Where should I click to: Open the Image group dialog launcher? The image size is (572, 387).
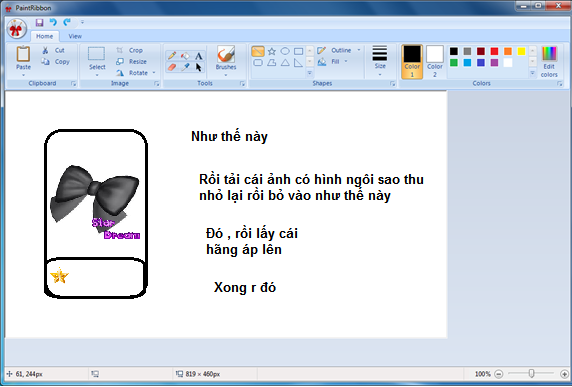pos(156,84)
